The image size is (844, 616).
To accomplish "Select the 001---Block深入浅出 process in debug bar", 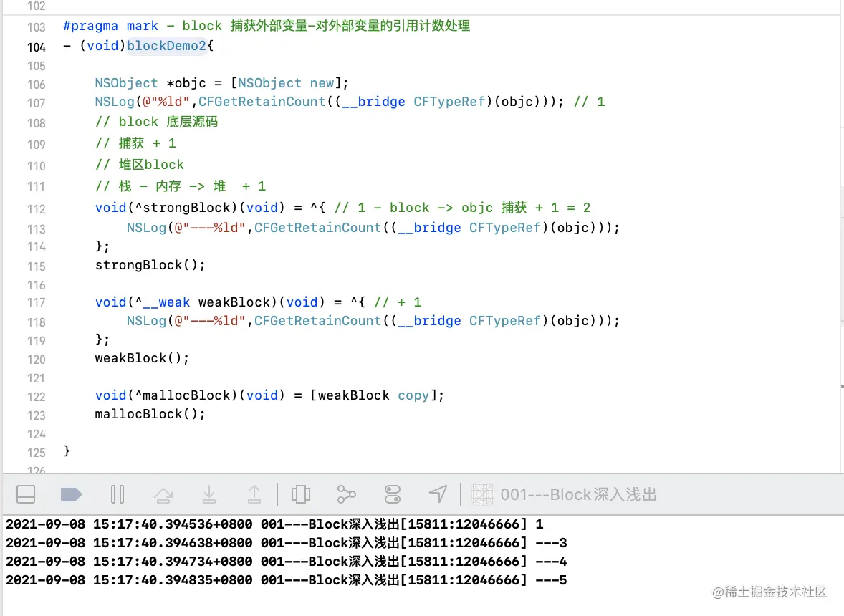I will tap(578, 494).
